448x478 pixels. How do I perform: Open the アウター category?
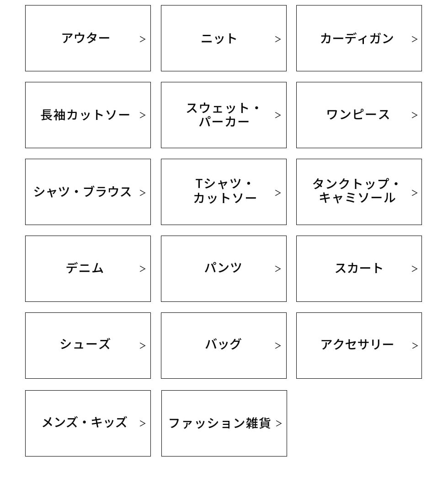pyautogui.click(x=88, y=38)
